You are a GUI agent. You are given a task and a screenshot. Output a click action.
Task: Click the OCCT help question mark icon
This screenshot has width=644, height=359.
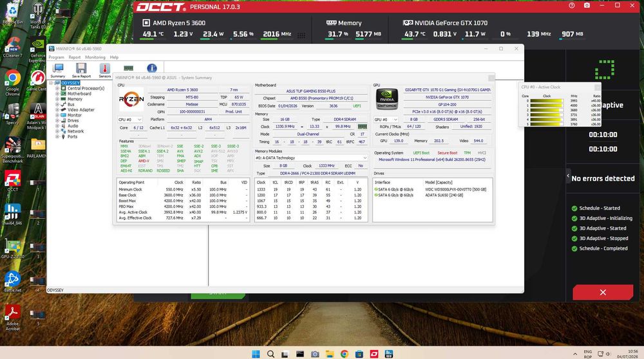[572, 6]
